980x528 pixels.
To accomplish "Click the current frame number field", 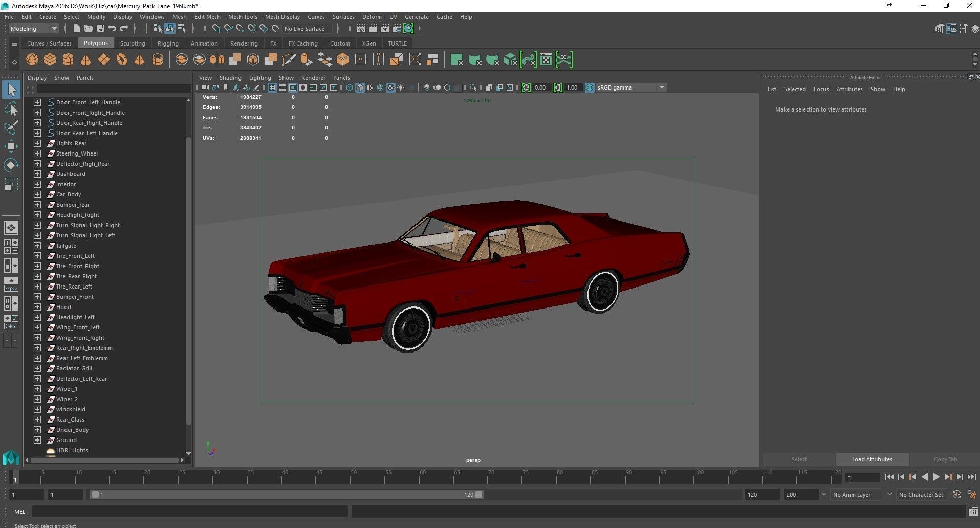I will coord(863,477).
